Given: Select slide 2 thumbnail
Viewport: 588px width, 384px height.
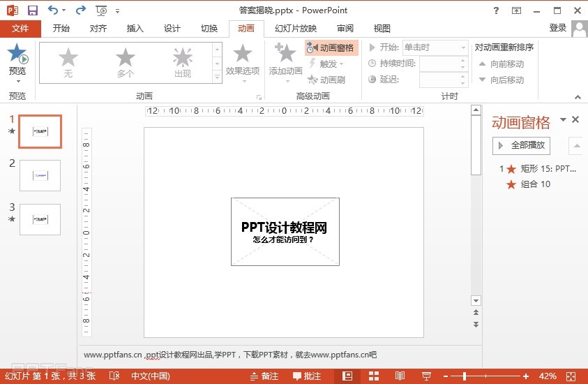Looking at the screenshot, I should (40, 175).
